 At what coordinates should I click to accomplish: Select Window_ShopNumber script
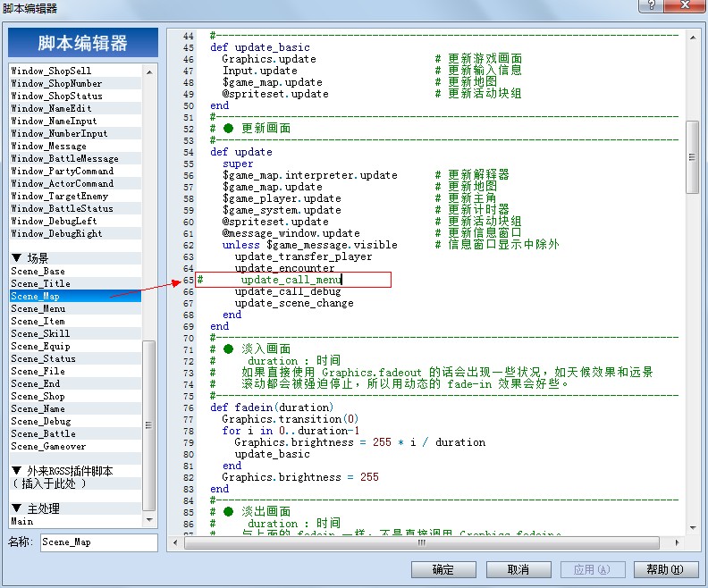point(75,83)
